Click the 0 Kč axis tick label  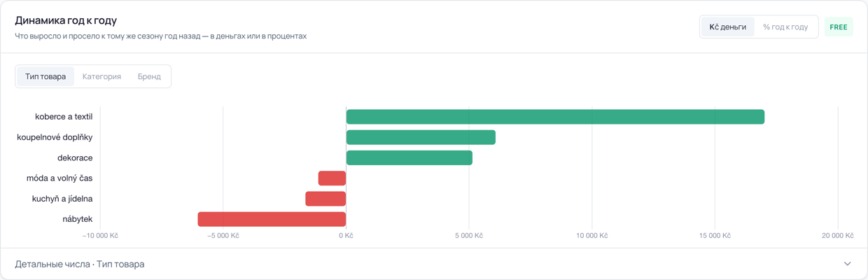tap(346, 236)
